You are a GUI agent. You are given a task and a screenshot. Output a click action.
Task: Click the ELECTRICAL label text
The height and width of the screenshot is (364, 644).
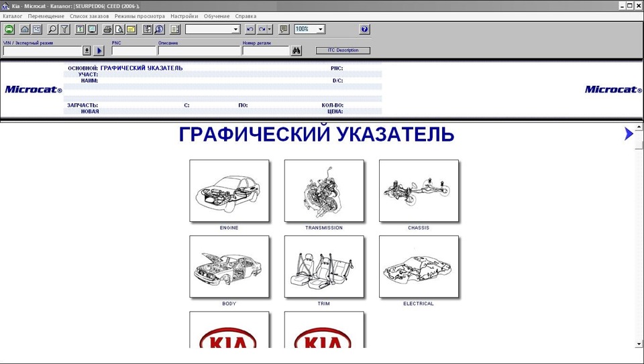pyautogui.click(x=419, y=304)
